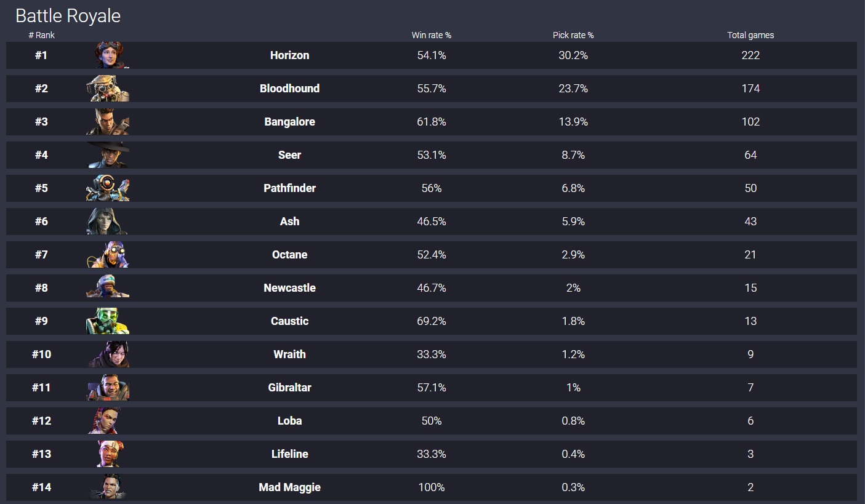865x504 pixels.
Task: Open the Seer legend portrait
Action: click(108, 155)
